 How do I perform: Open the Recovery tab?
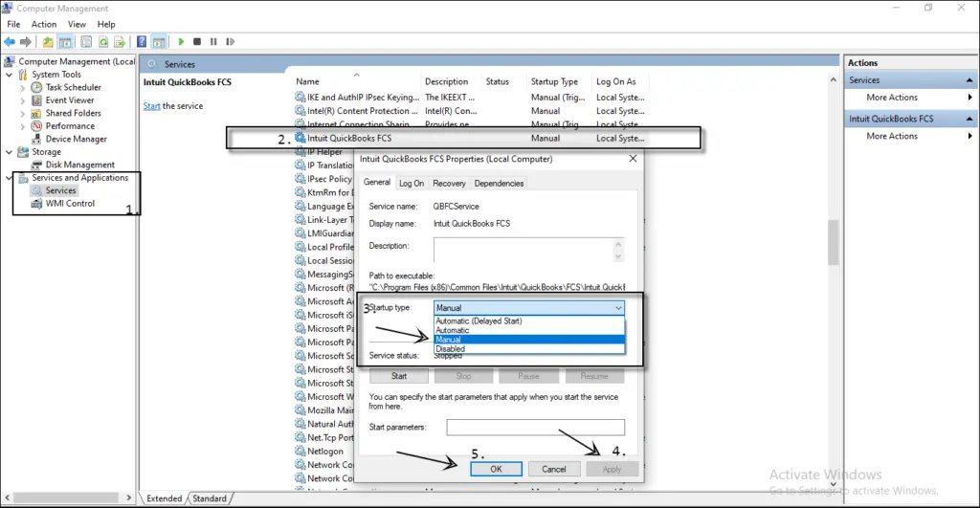pos(449,184)
